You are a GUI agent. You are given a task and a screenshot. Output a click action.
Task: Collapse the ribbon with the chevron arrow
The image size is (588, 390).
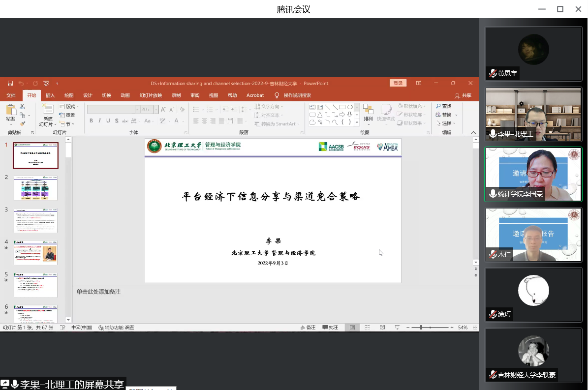[473, 133]
